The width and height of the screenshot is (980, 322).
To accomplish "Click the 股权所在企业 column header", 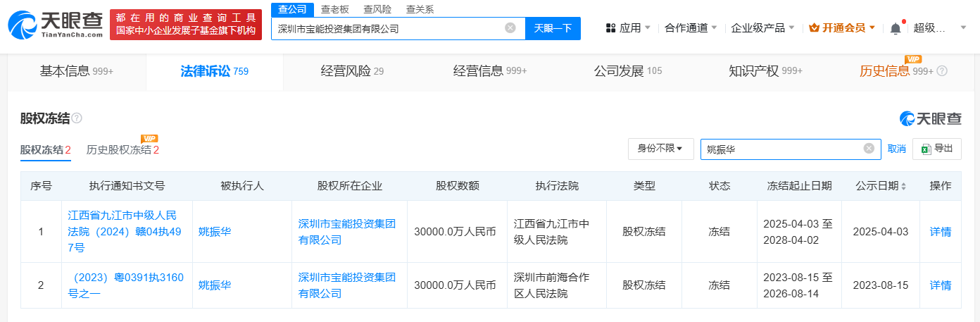I will [349, 186].
